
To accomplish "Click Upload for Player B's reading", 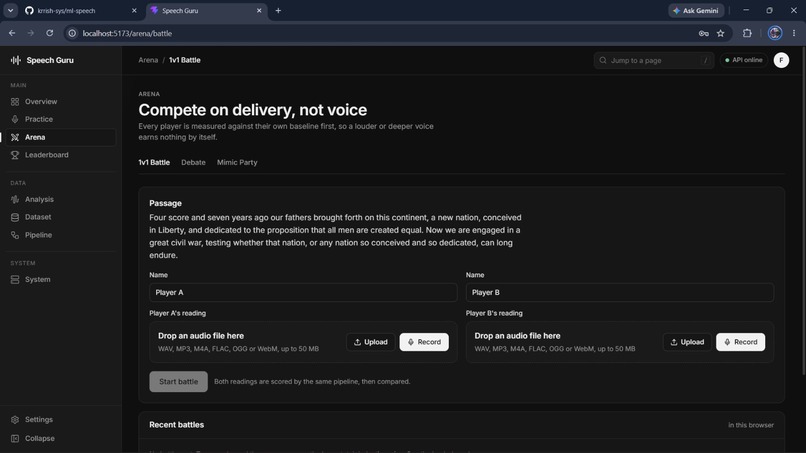I will [x=687, y=342].
